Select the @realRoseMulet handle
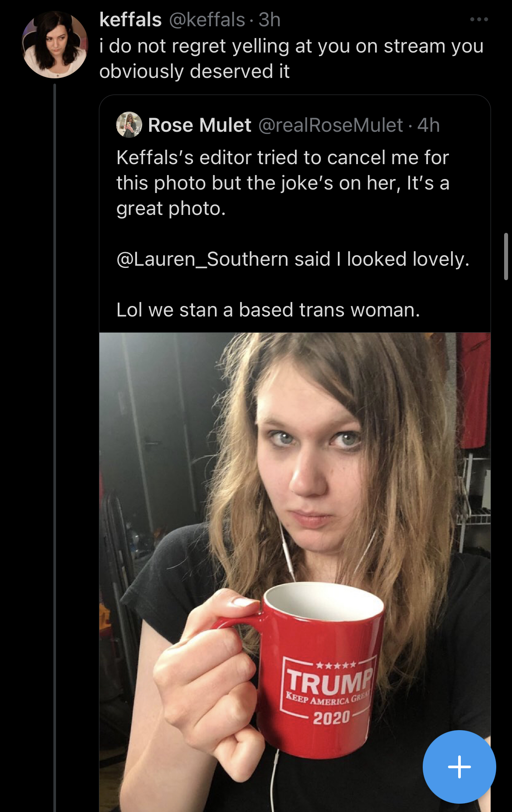 (x=331, y=125)
